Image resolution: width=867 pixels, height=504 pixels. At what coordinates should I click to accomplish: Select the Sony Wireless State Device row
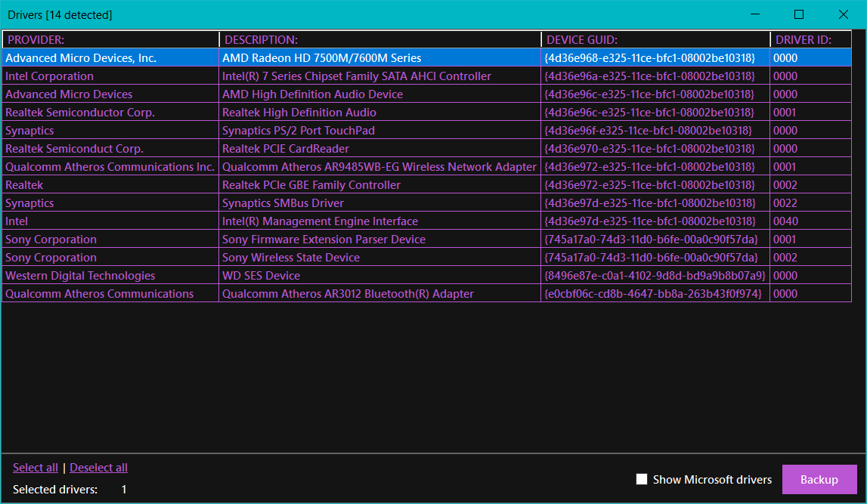point(427,258)
